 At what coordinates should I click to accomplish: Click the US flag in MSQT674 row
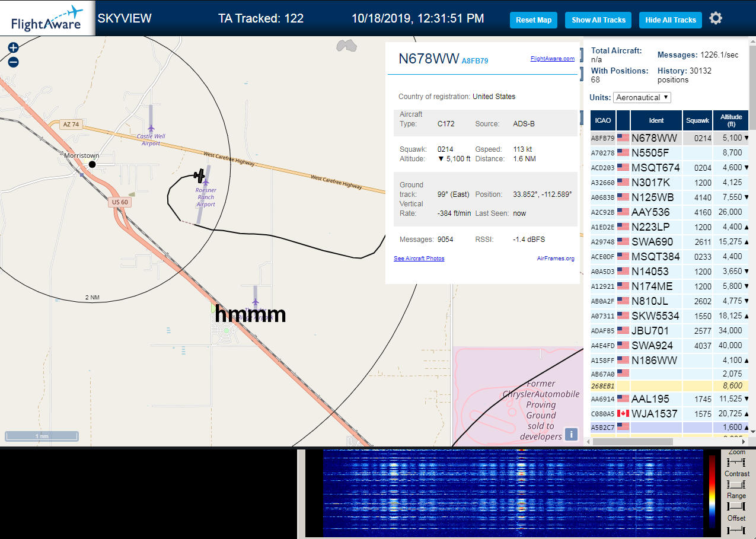click(x=623, y=167)
